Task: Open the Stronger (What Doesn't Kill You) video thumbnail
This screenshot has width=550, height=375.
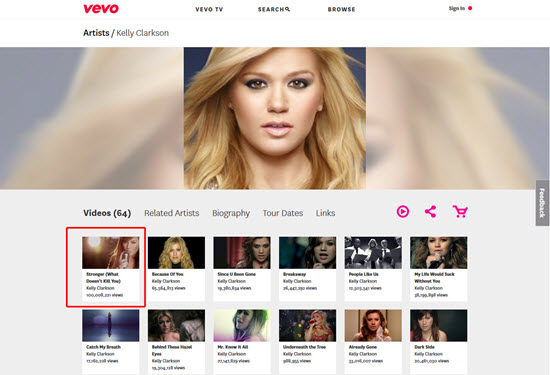Action: click(110, 253)
